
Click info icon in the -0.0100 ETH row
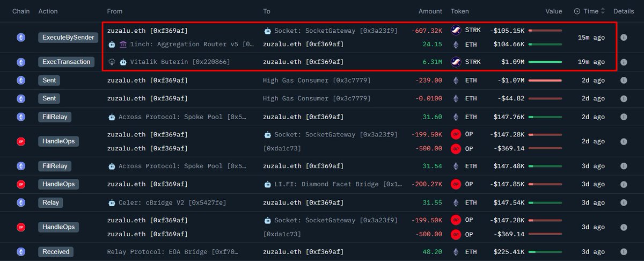(x=624, y=99)
